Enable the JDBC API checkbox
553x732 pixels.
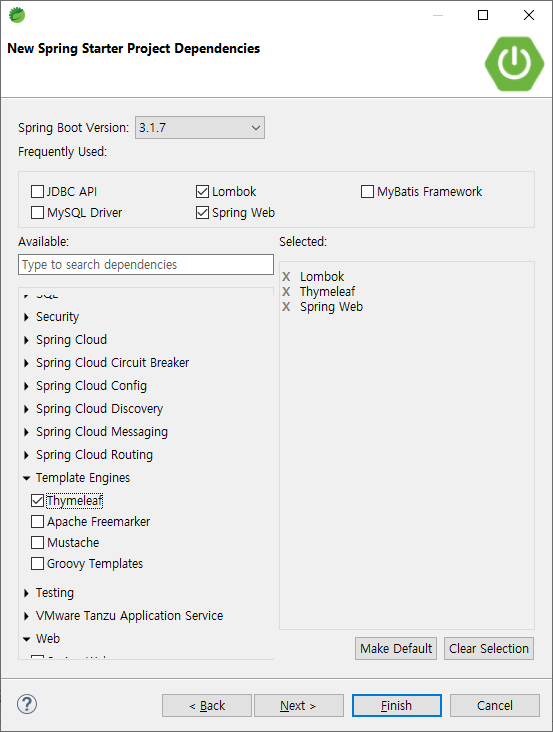click(37, 191)
